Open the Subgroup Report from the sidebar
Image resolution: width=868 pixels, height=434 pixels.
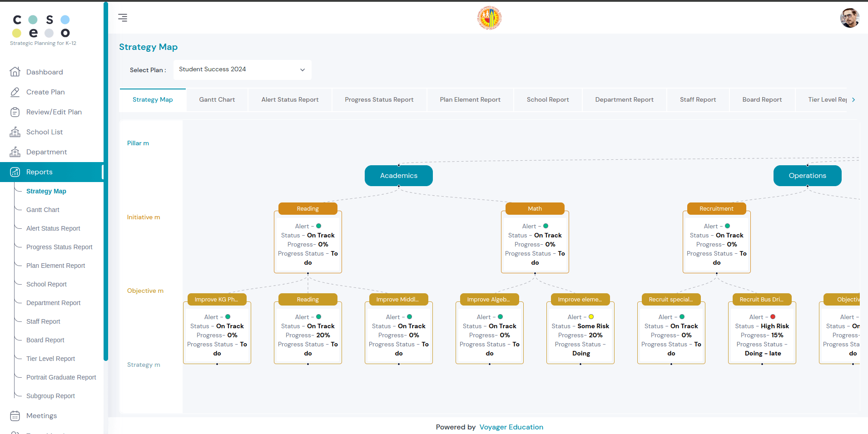click(50, 395)
